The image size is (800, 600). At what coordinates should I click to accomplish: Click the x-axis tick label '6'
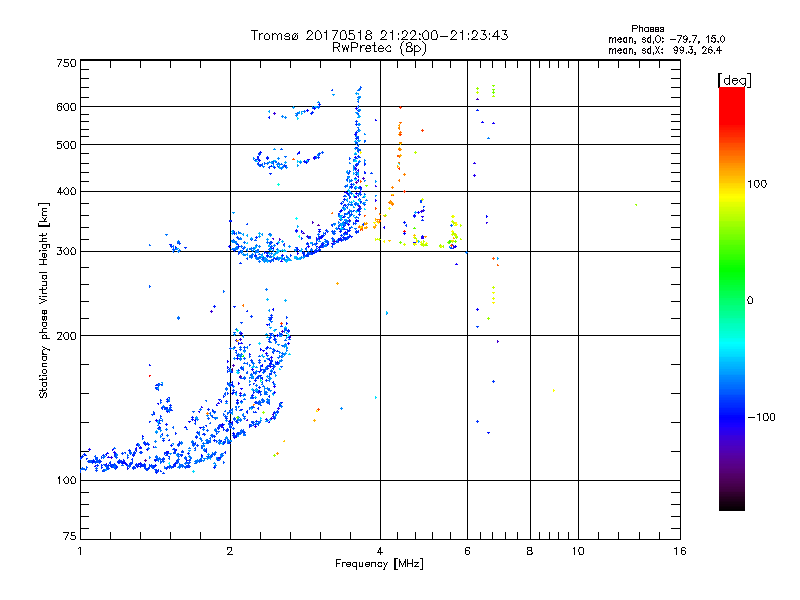tap(467, 551)
